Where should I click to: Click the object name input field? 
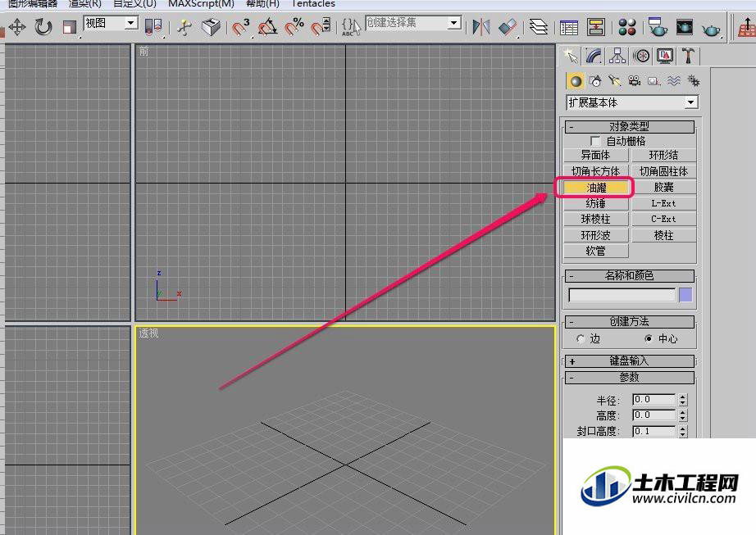coord(622,295)
